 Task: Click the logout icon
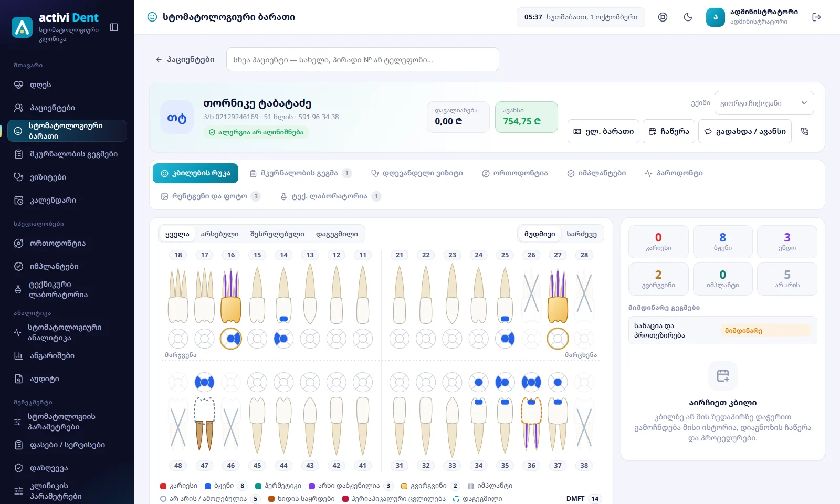pos(816,17)
